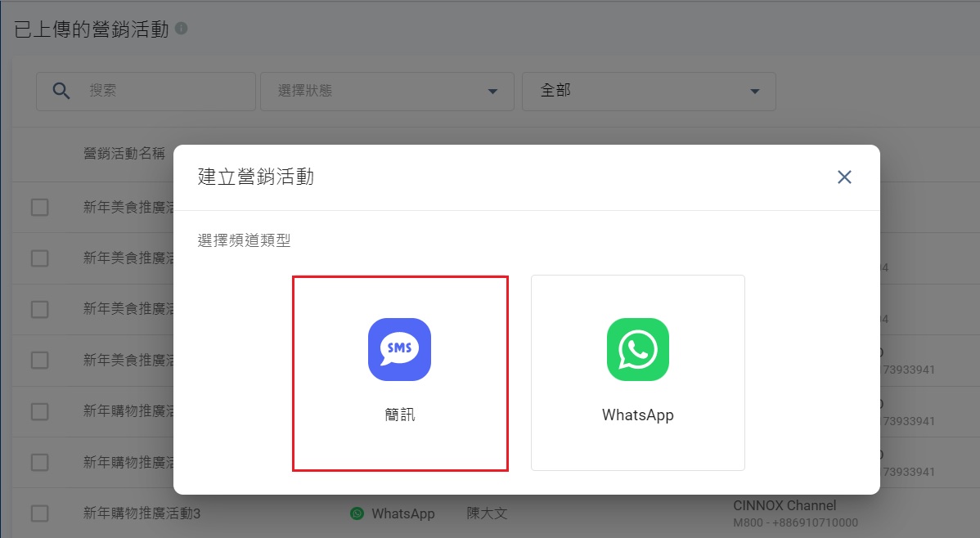
Task: Focus the 搜索 search input field
Action: point(146,92)
